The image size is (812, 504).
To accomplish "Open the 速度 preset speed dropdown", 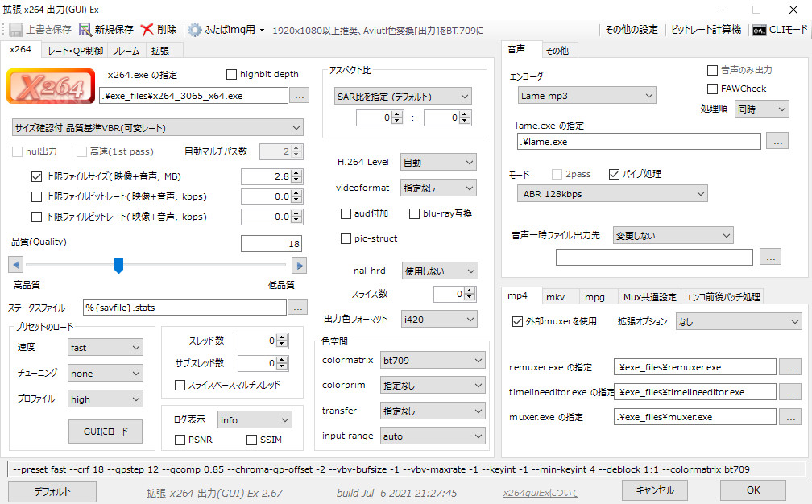I will coord(105,348).
